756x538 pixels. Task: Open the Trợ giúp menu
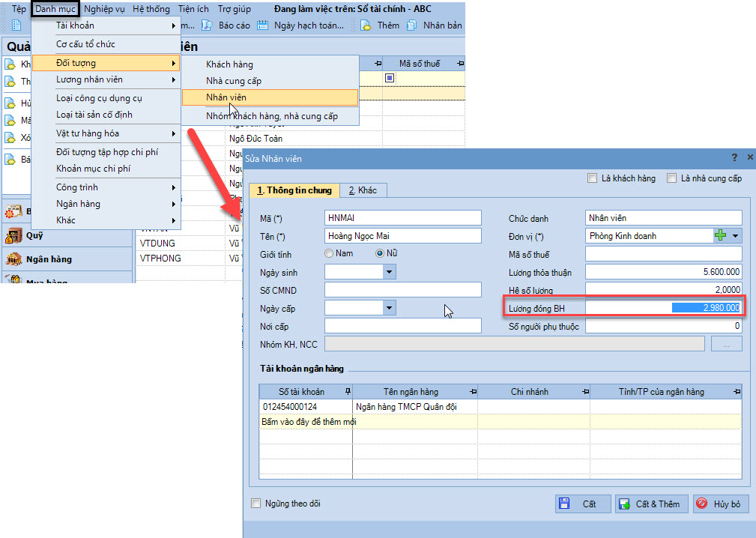(x=235, y=9)
